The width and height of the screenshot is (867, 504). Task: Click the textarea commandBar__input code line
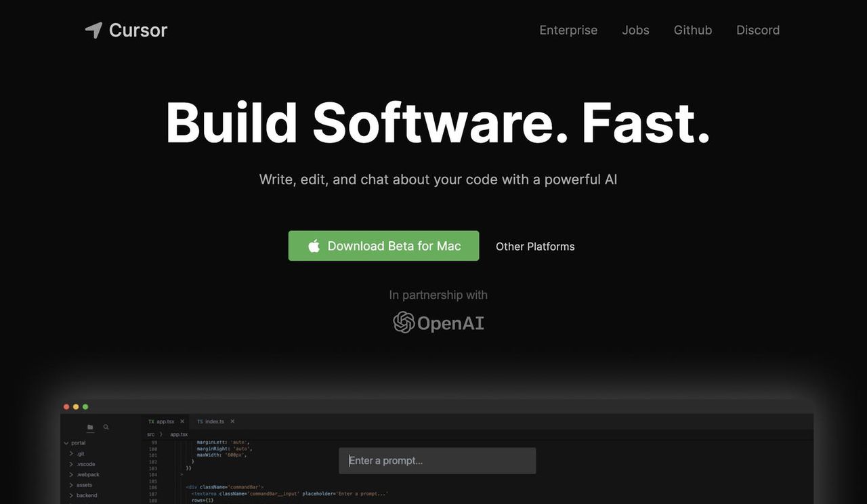click(x=290, y=494)
